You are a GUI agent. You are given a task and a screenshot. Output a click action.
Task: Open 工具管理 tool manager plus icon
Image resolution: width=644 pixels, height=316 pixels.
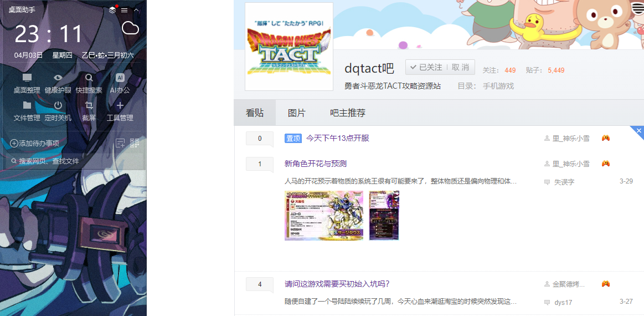point(120,111)
